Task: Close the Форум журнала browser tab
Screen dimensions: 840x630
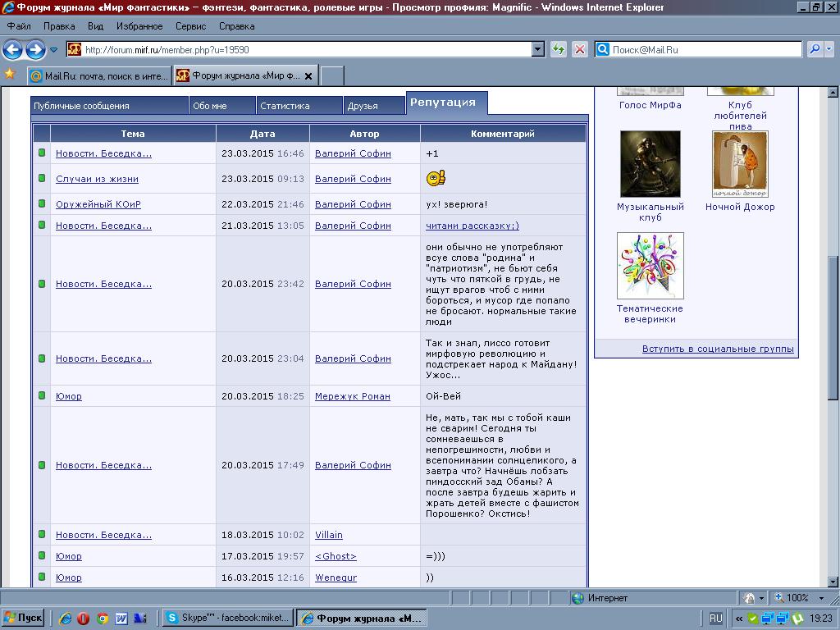Action: click(x=308, y=76)
